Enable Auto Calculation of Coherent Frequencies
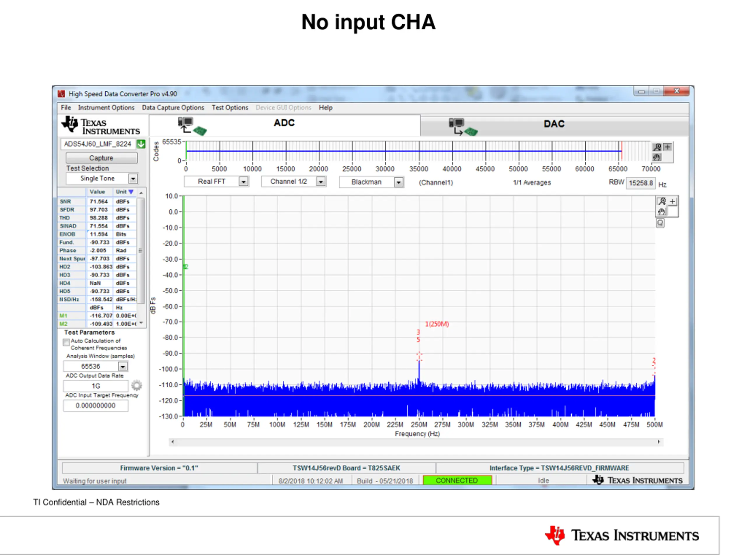747x560 pixels. [x=66, y=342]
